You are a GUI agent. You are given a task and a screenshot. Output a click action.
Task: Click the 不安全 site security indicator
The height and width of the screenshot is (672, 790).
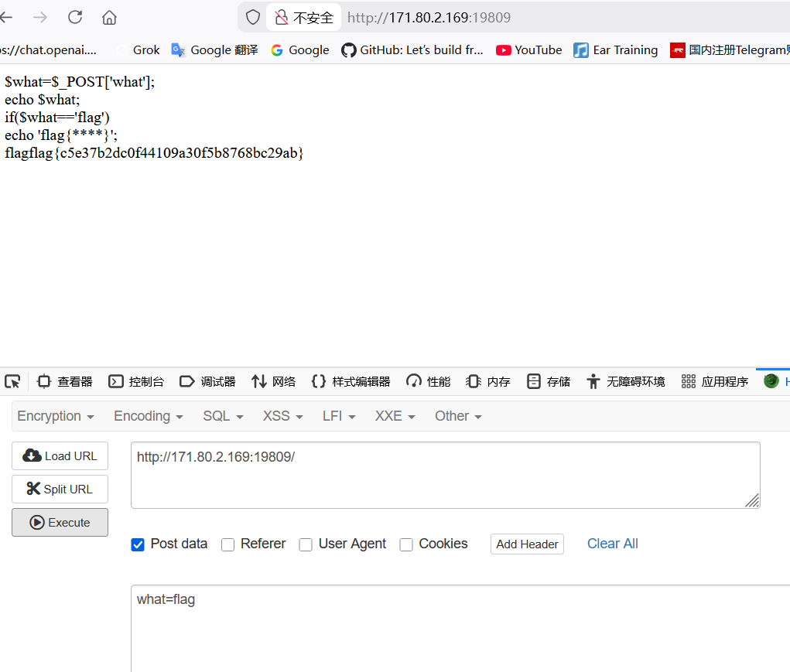coord(303,17)
